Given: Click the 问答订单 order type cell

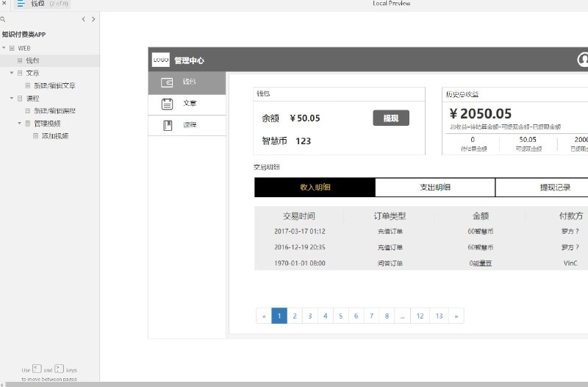Looking at the screenshot, I should pyautogui.click(x=390, y=263).
